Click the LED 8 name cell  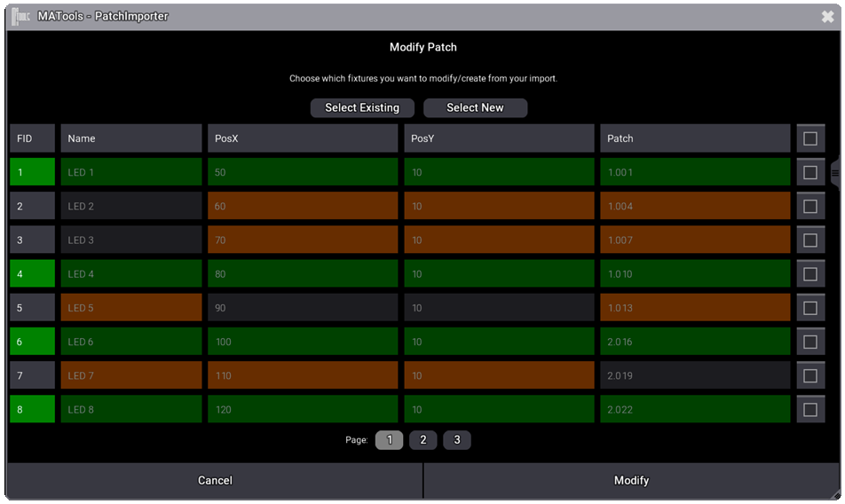click(131, 410)
